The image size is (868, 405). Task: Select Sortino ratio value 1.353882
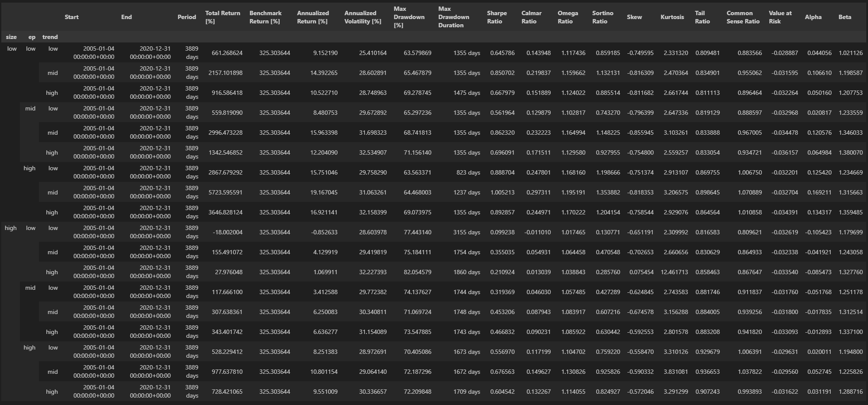click(608, 192)
